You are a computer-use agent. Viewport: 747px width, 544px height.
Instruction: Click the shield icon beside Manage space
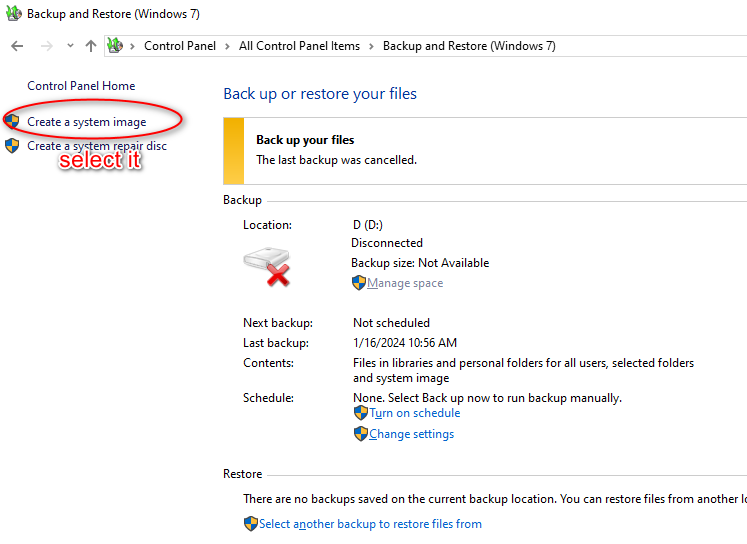tap(359, 283)
